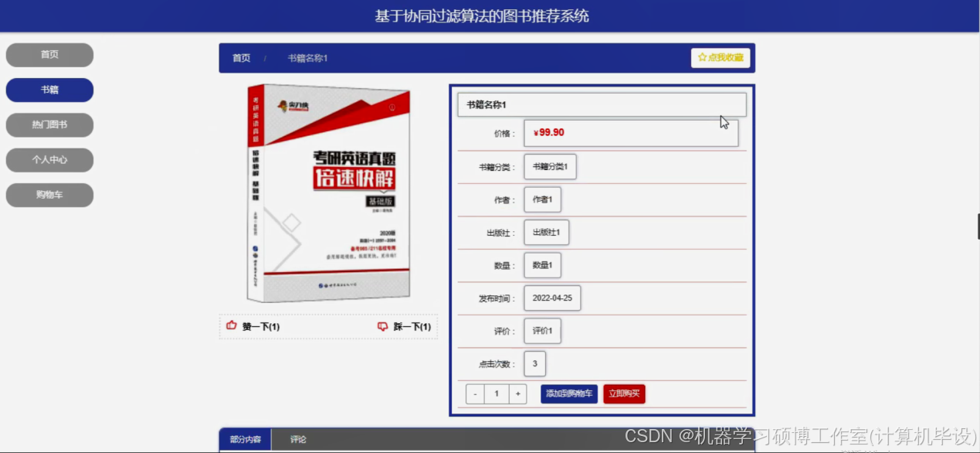Click the date 2022-04-25
980x453 pixels.
(x=552, y=298)
